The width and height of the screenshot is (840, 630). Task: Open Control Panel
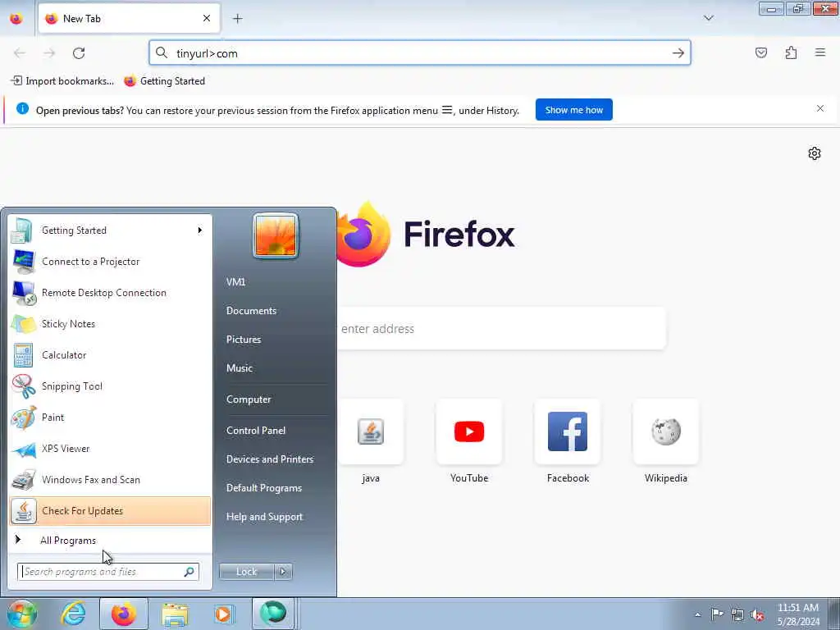coord(256,430)
